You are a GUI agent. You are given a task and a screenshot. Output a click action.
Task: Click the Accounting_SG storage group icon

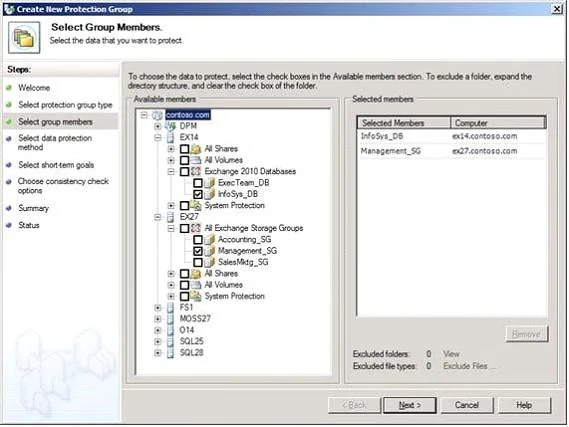[x=210, y=239]
